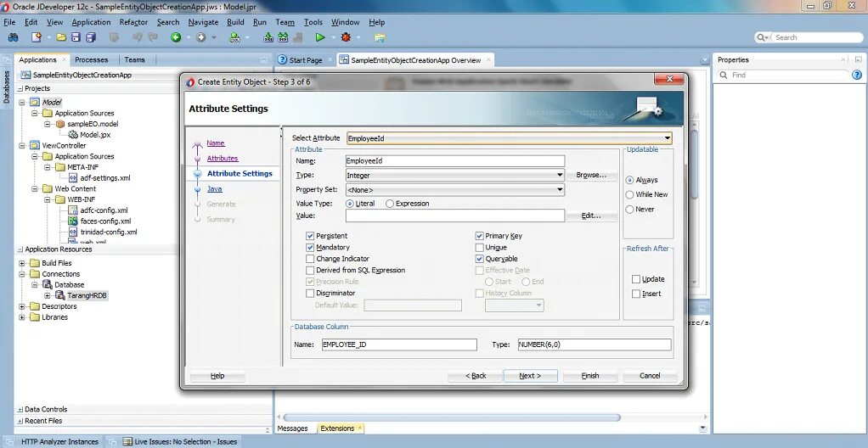Click the ViewController project icon
Image resolution: width=868 pixels, height=448 pixels.
coord(35,145)
